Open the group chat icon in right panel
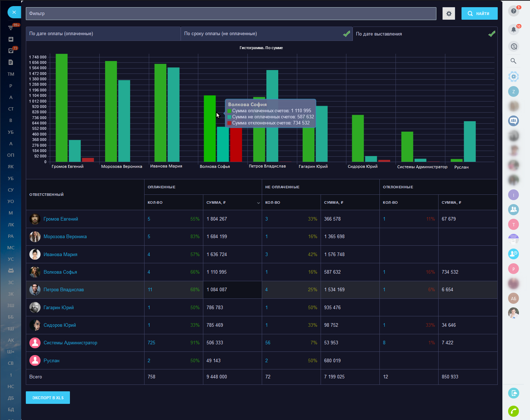The height and width of the screenshot is (420, 530). [514, 121]
